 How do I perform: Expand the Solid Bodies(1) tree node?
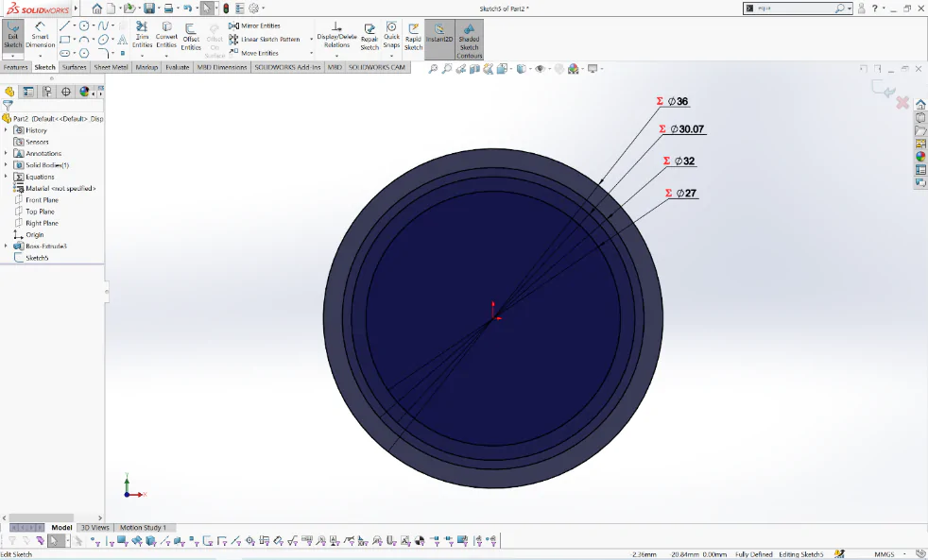pyautogui.click(x=6, y=165)
